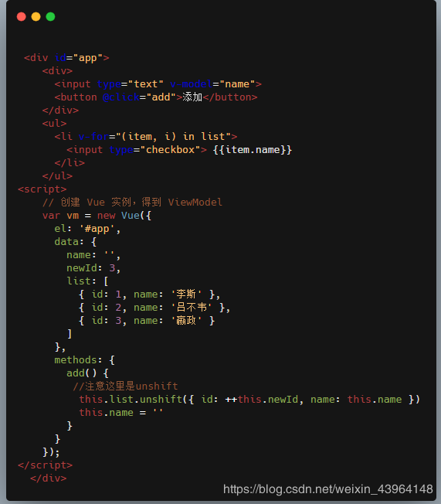Click the input type="checkbox" line
441x504 pixels.
[179, 150]
